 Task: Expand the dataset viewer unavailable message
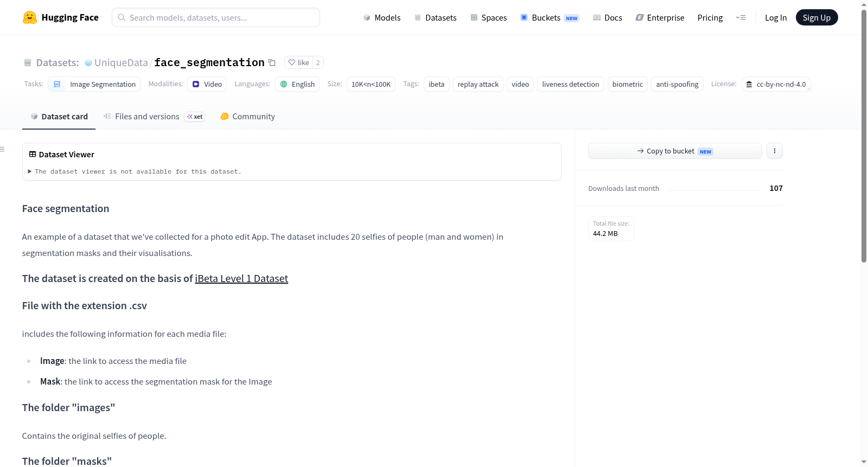(135, 171)
